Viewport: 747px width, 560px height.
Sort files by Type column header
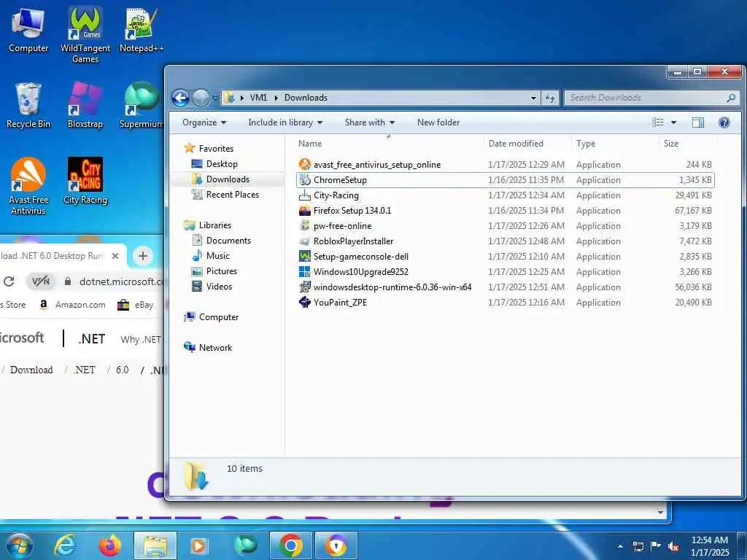click(x=586, y=144)
